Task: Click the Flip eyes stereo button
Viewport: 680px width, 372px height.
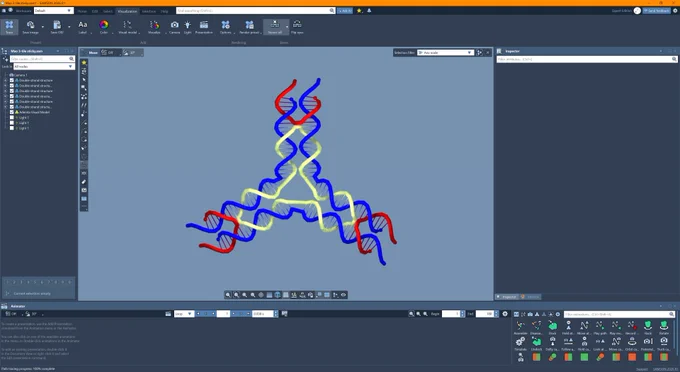Action: click(x=297, y=27)
